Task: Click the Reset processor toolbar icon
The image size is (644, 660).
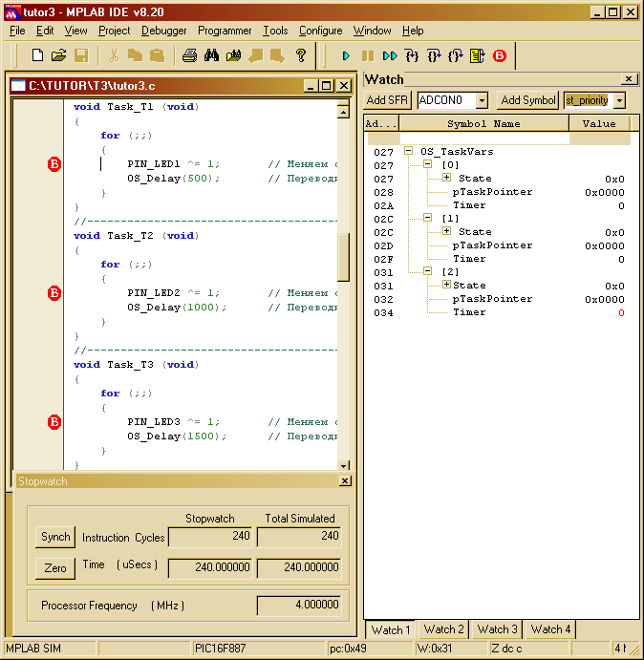Action: coord(477,55)
